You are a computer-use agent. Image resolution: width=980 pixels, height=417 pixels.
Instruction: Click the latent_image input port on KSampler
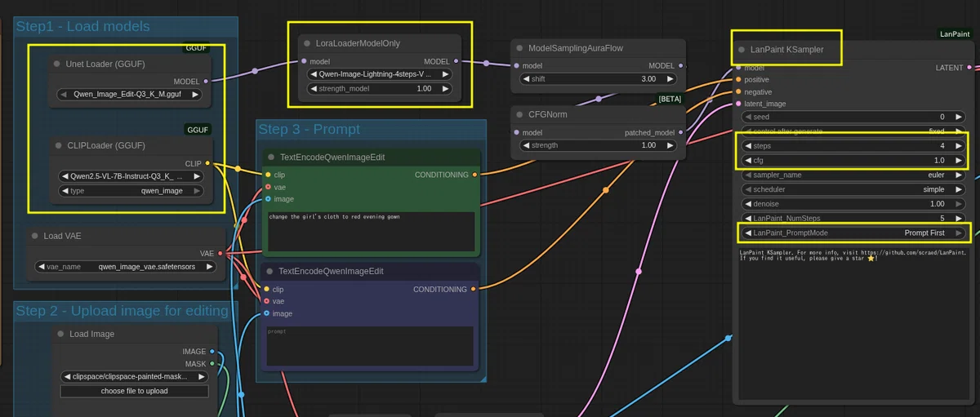coord(738,104)
